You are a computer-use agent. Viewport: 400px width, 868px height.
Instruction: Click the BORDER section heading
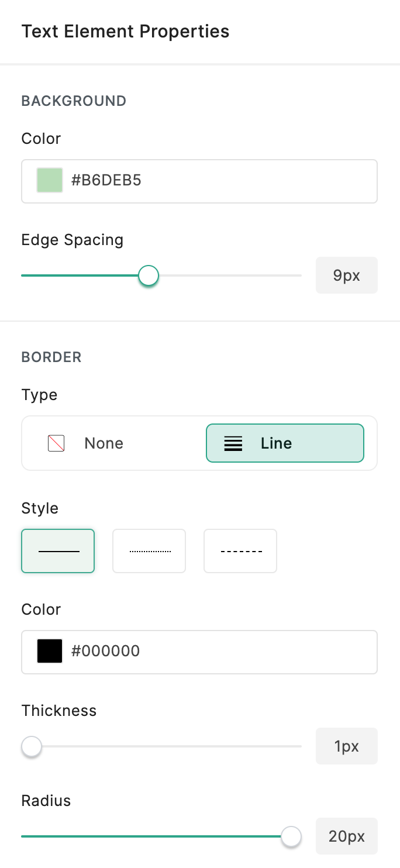coord(51,357)
